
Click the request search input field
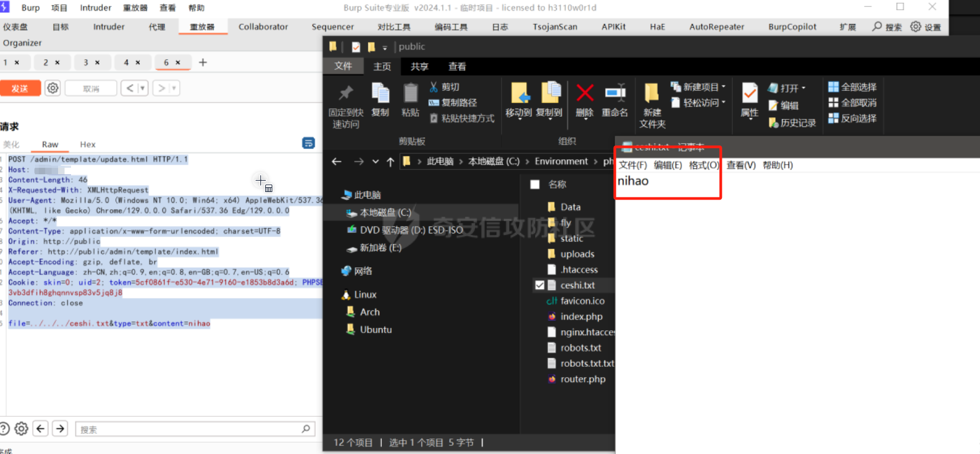tap(191, 429)
